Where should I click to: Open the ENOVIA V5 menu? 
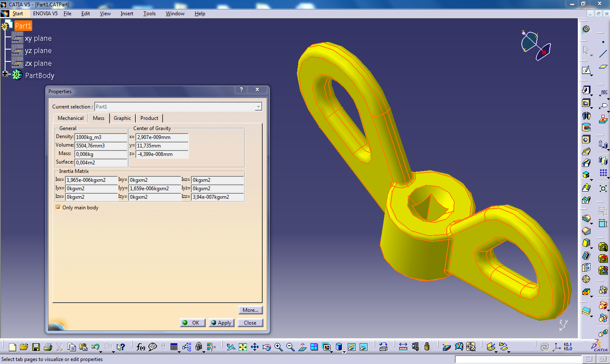[x=45, y=14]
